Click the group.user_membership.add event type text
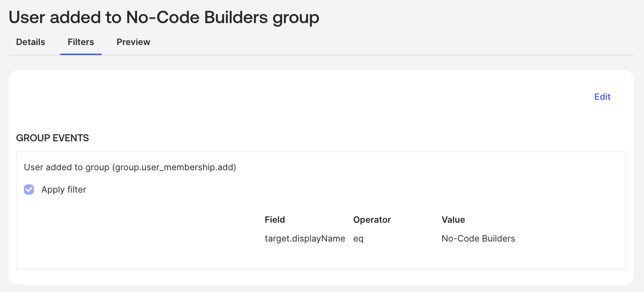The image size is (644, 292). (x=174, y=168)
